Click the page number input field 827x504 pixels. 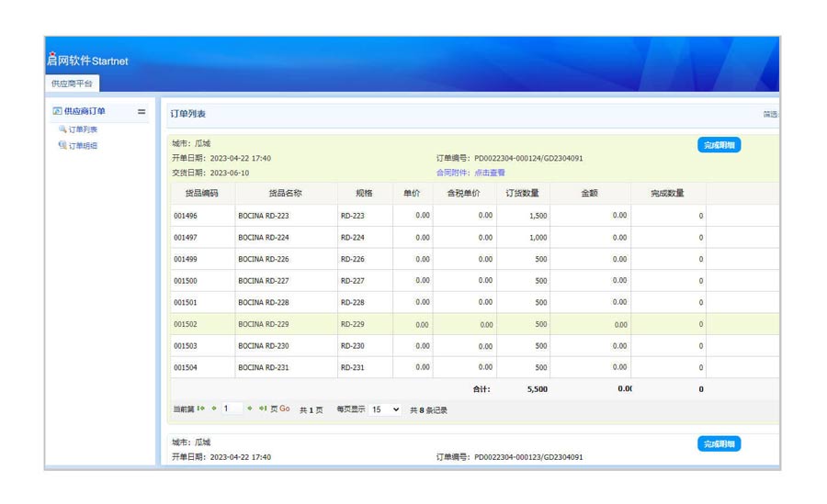[232, 409]
